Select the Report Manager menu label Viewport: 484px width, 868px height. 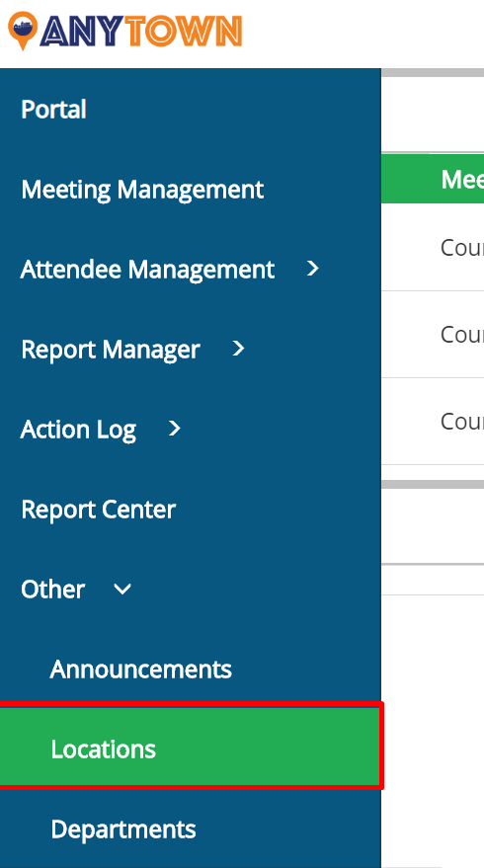pyautogui.click(x=111, y=350)
